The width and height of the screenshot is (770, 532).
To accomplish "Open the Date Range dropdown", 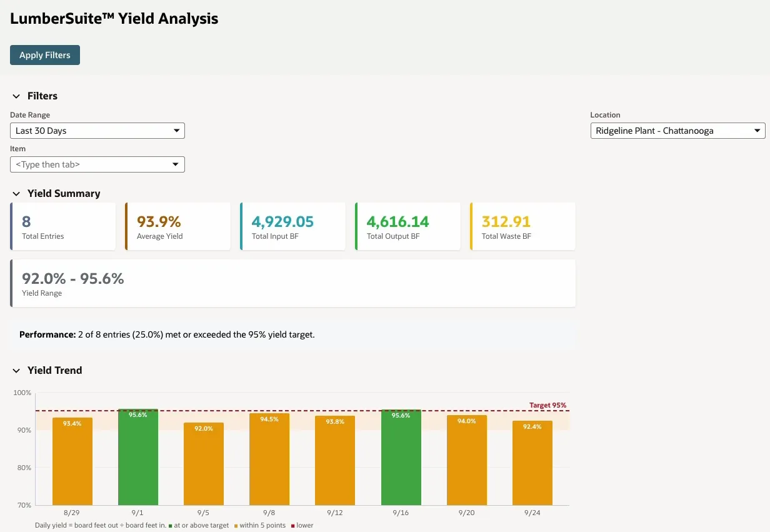I will (97, 131).
